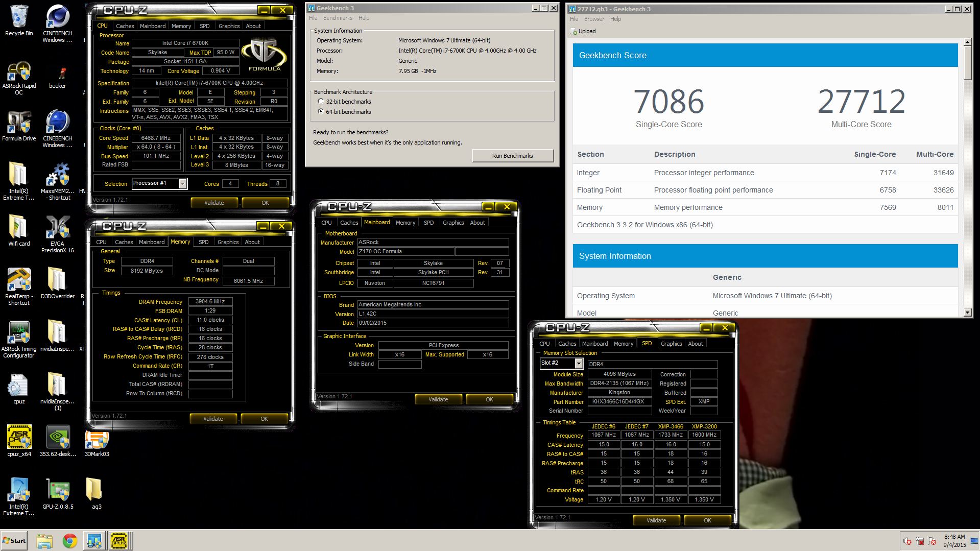
Task: Launch RealTemp - Shortcut icon
Action: click(x=19, y=286)
